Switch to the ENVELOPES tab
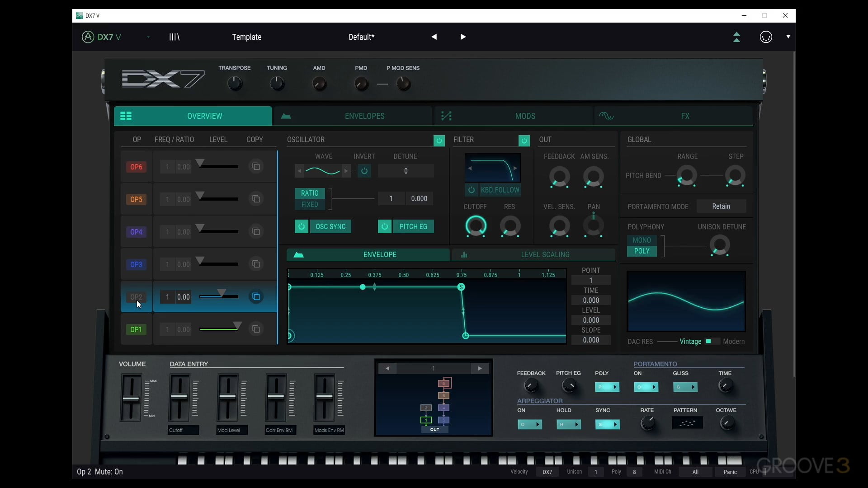This screenshot has height=488, width=868. pyautogui.click(x=354, y=116)
